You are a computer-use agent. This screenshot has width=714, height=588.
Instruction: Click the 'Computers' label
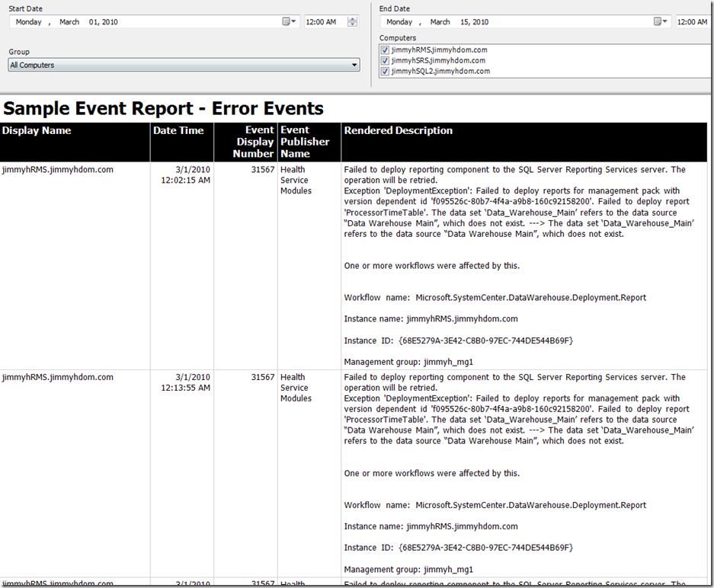(x=398, y=38)
